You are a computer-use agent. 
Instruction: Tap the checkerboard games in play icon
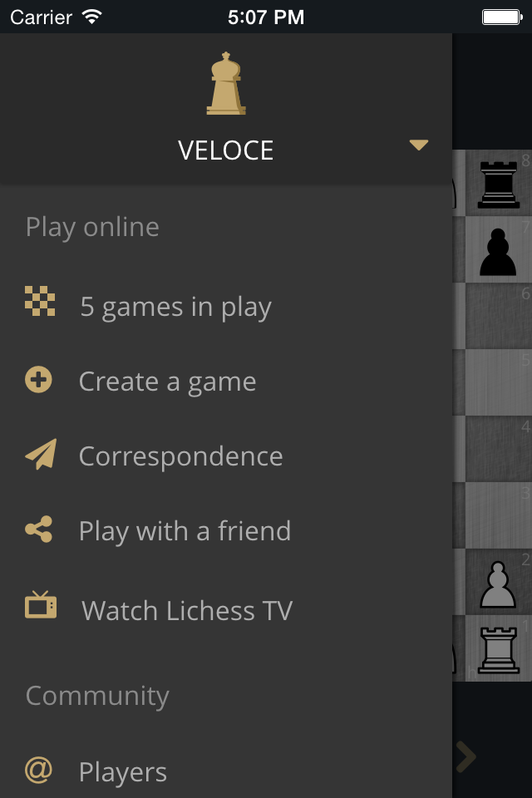click(x=40, y=301)
